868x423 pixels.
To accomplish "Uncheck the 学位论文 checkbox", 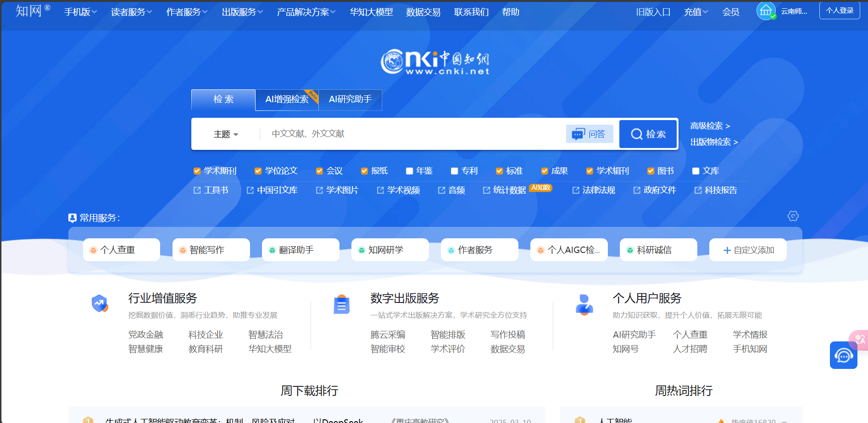I will [x=258, y=171].
